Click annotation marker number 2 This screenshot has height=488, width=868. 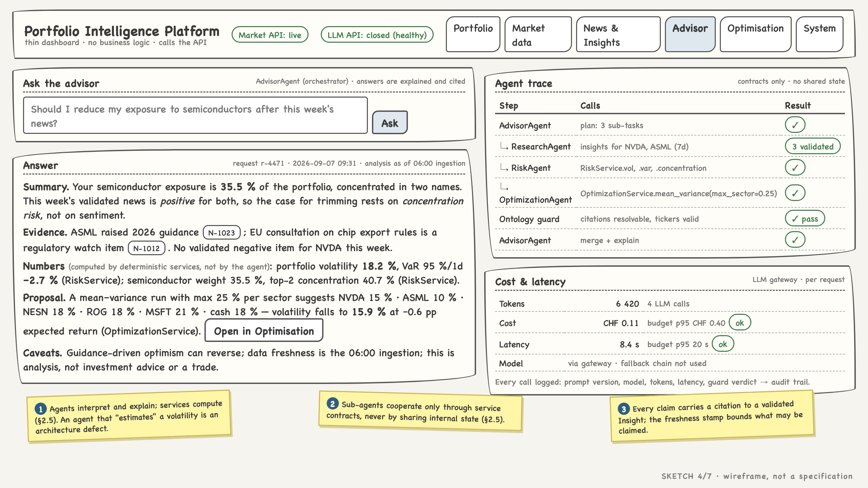tap(332, 403)
